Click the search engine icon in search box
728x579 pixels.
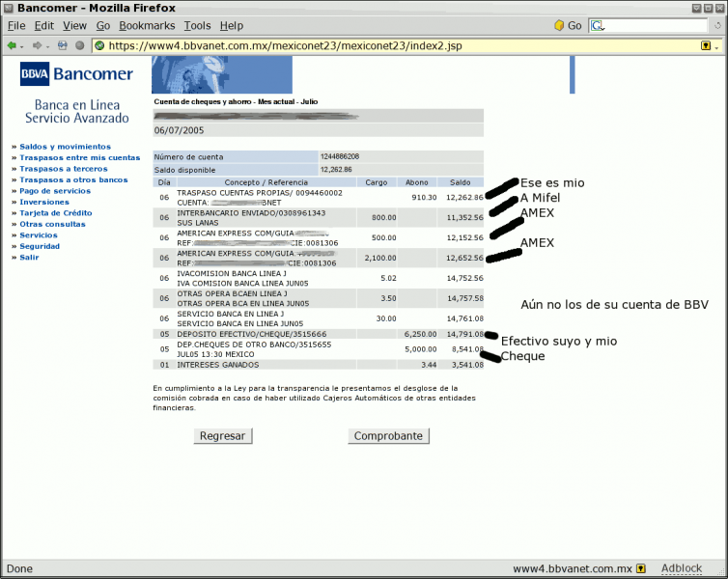[x=598, y=25]
